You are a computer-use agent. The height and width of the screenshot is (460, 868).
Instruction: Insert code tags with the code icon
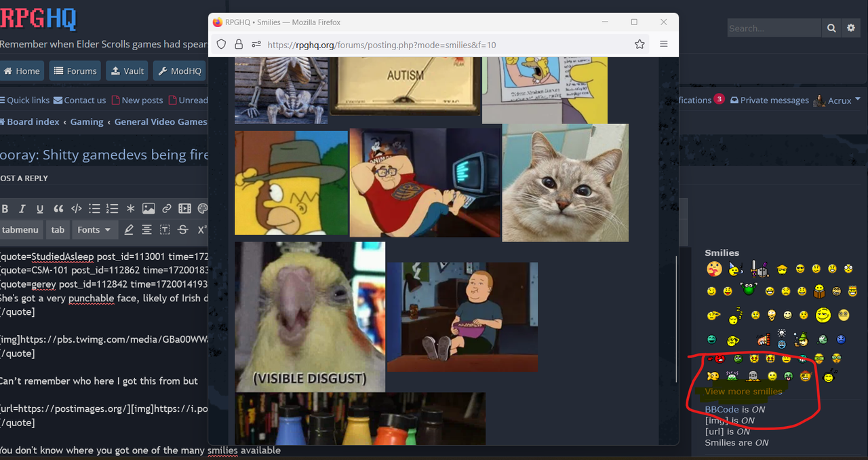[x=77, y=209]
